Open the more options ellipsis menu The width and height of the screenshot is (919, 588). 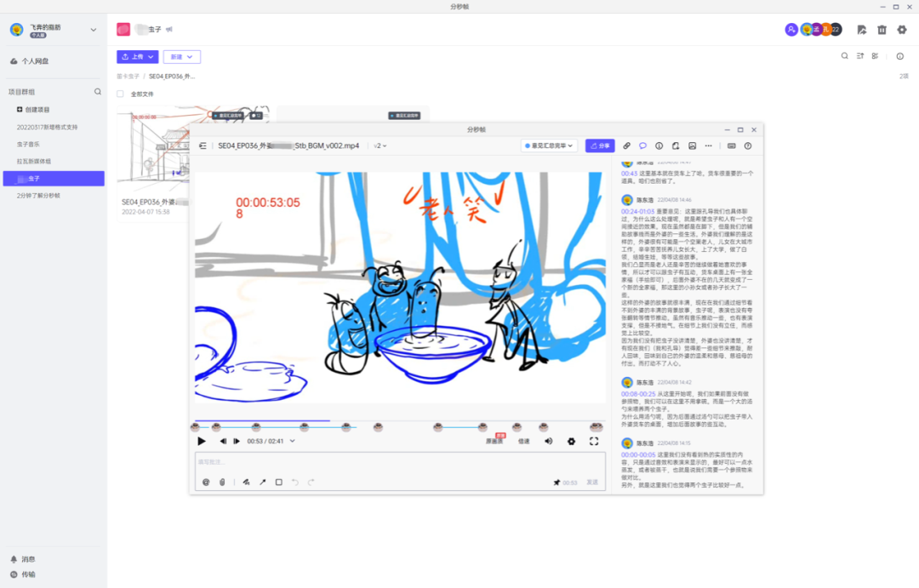click(x=709, y=146)
